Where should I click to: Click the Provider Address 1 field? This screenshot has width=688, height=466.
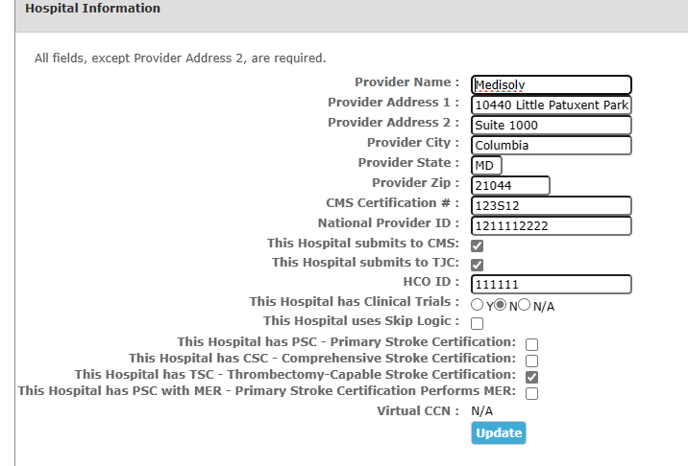tap(552, 105)
